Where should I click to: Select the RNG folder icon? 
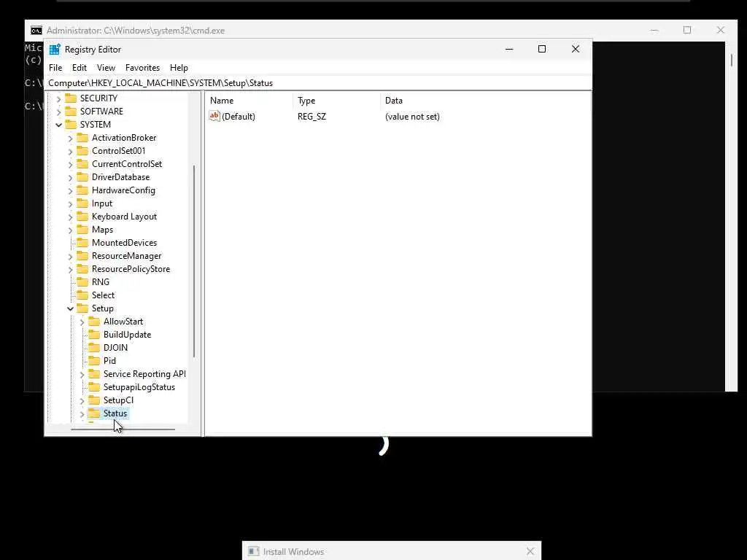pos(83,282)
